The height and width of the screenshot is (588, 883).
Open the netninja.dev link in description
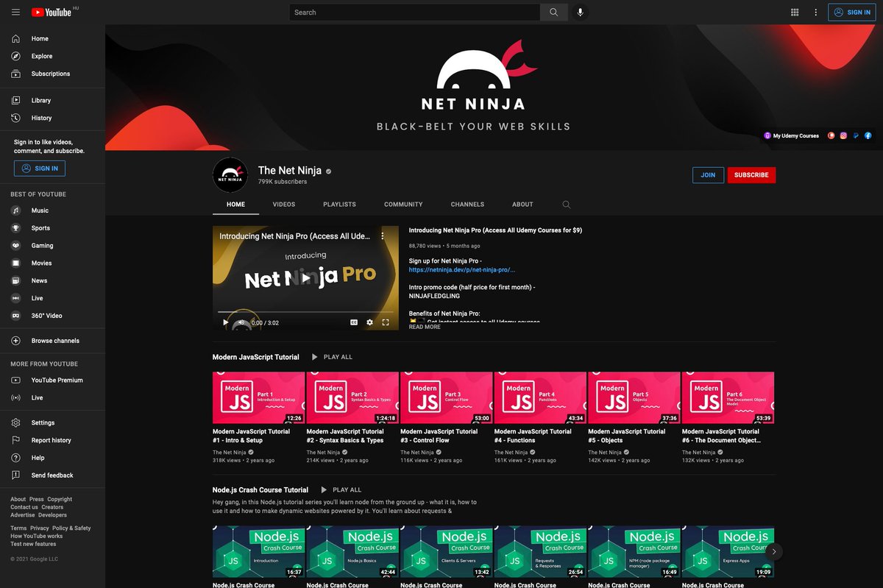(x=462, y=270)
